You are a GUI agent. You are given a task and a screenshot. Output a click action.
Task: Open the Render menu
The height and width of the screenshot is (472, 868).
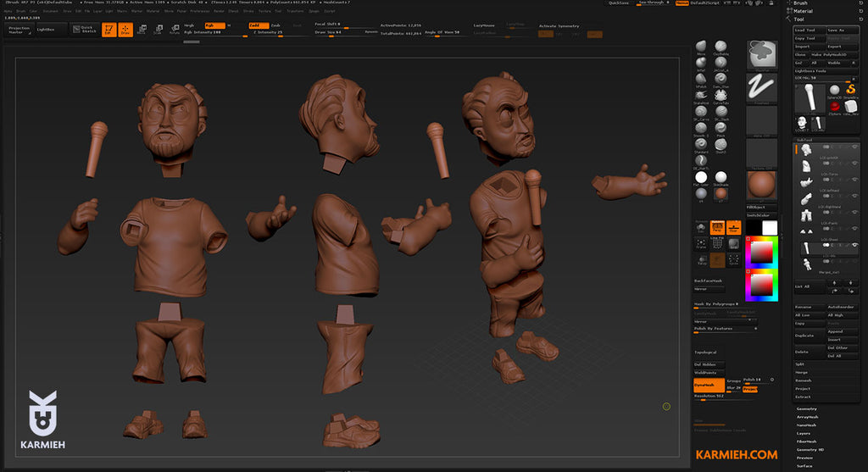point(220,11)
